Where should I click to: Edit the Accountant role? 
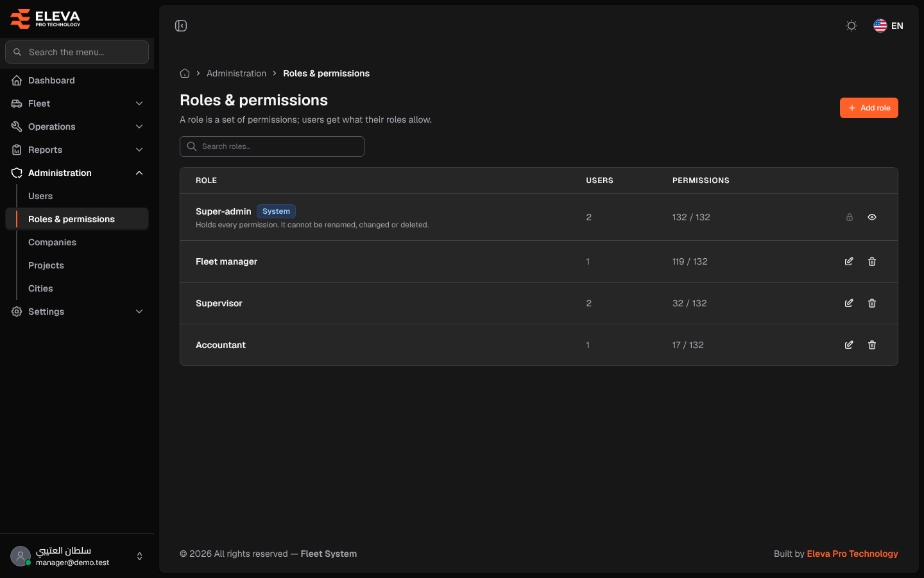pyautogui.click(x=849, y=345)
